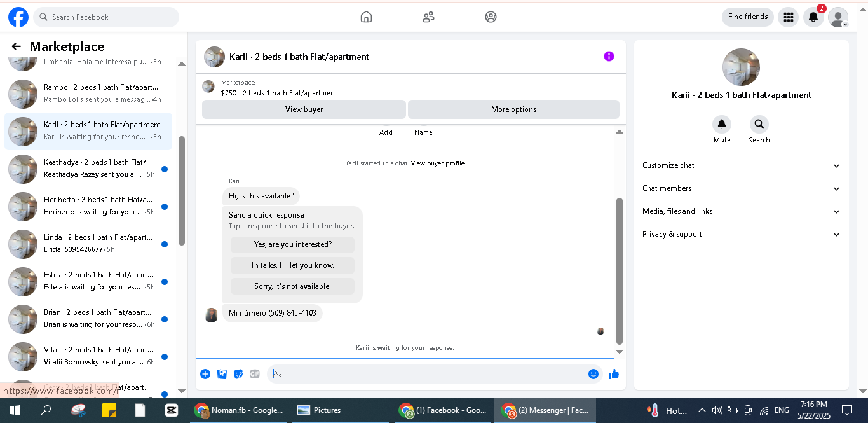868x423 pixels.
Task: Send quick reply Sorry, it's not available.
Action: pyautogui.click(x=293, y=286)
